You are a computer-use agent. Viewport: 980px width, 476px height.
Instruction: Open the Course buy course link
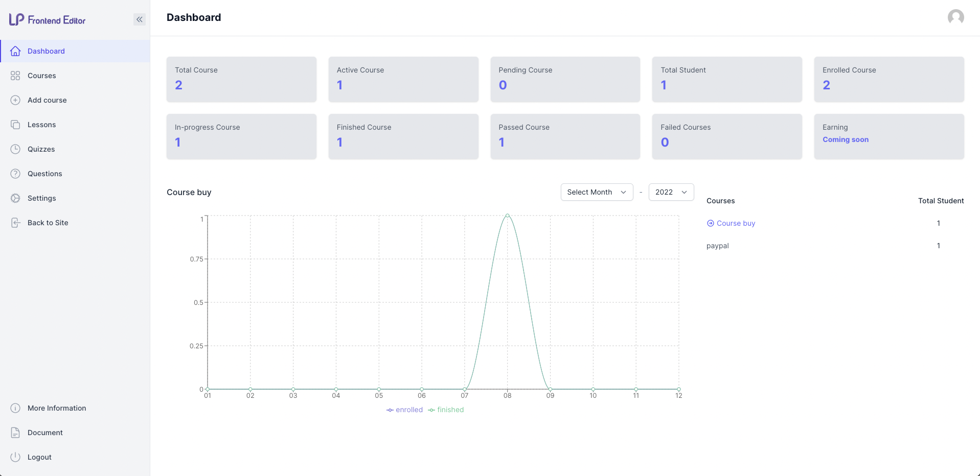736,223
